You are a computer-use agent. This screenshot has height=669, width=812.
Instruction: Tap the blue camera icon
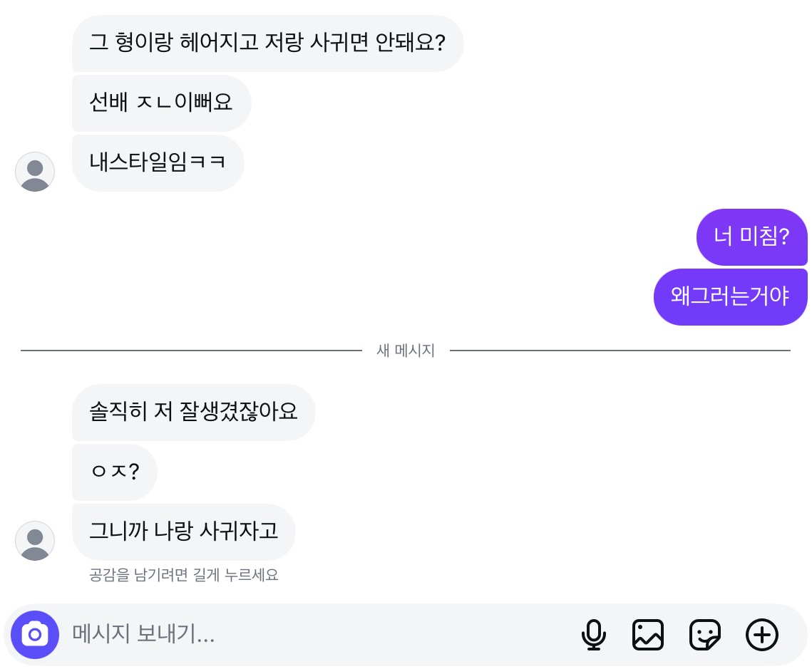35,634
